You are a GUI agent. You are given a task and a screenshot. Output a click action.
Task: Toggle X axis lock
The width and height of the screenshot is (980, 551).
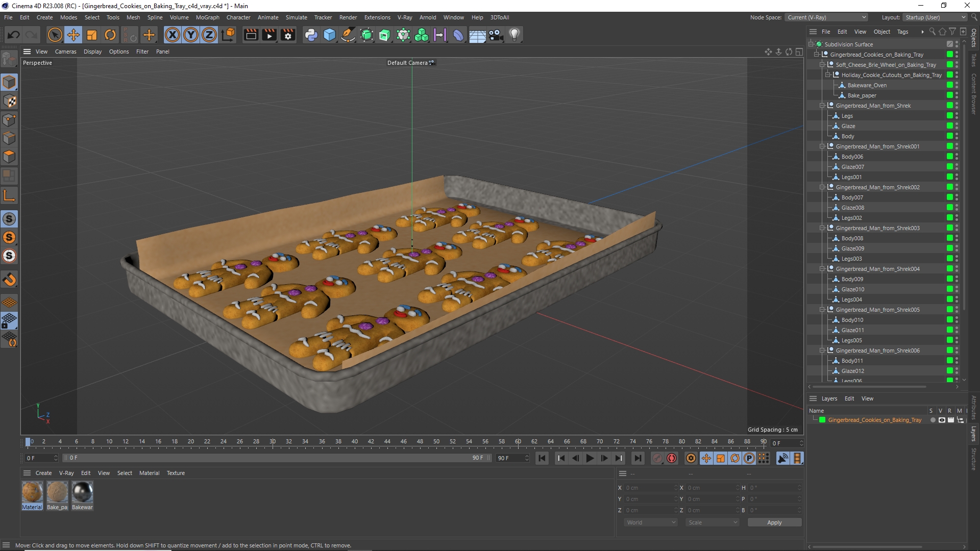coord(173,35)
